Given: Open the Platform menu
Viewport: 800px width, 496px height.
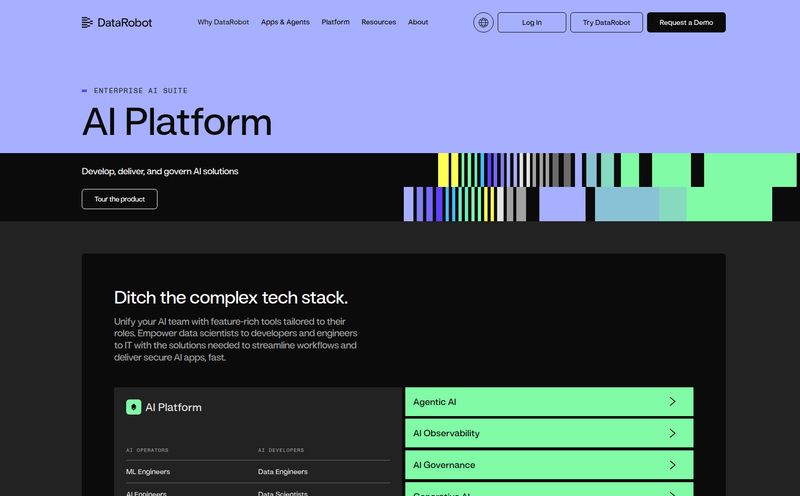Looking at the screenshot, I should point(335,22).
